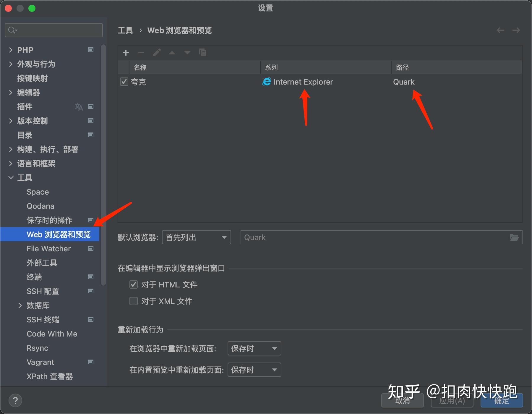Click the back navigation arrow
This screenshot has height=414, width=532.
point(500,30)
